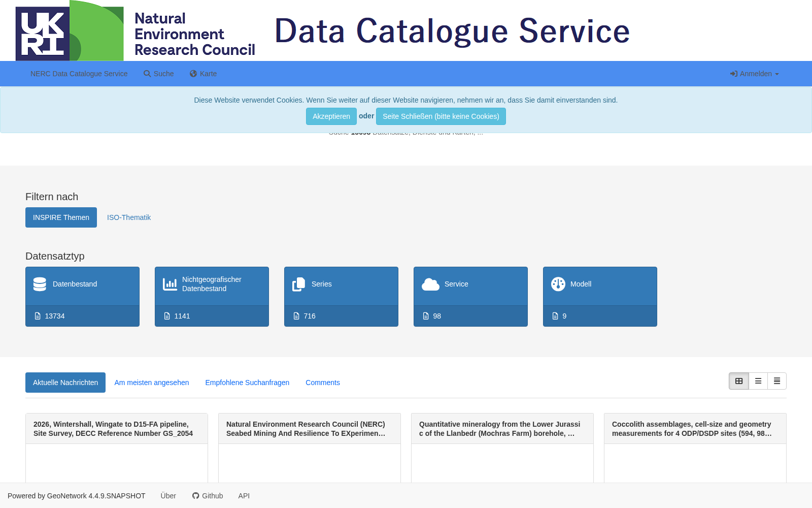The width and height of the screenshot is (812, 508).
Task: Switch to Comments tab
Action: click(323, 383)
